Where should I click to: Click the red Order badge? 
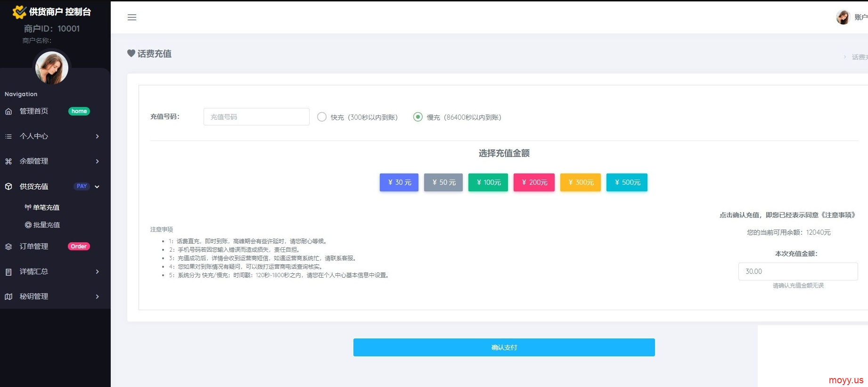coord(79,247)
